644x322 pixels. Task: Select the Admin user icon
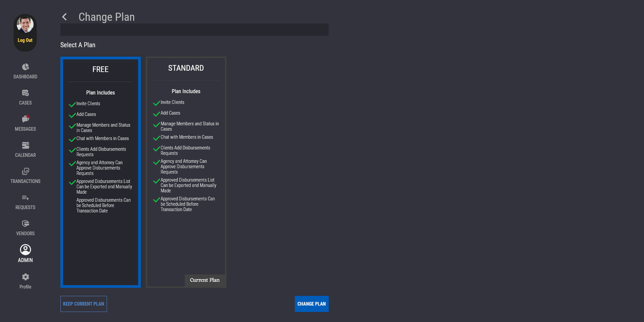pyautogui.click(x=25, y=250)
